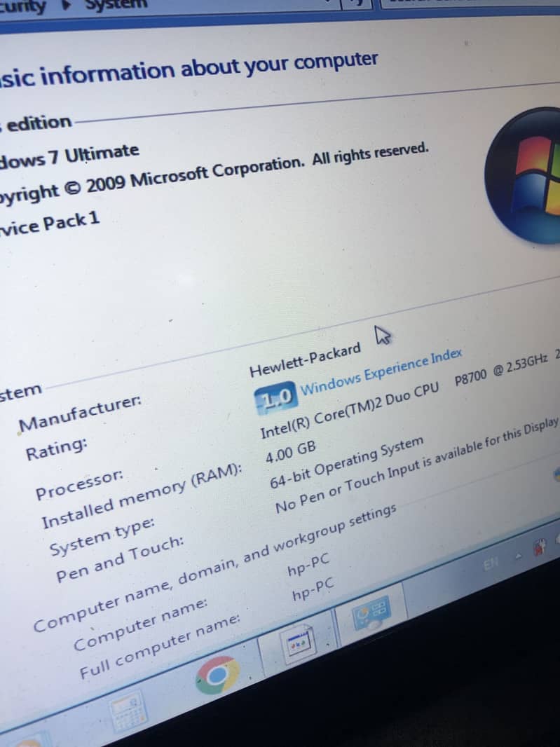Click the Rating label
This screenshot has width=560, height=747.
pyautogui.click(x=56, y=449)
